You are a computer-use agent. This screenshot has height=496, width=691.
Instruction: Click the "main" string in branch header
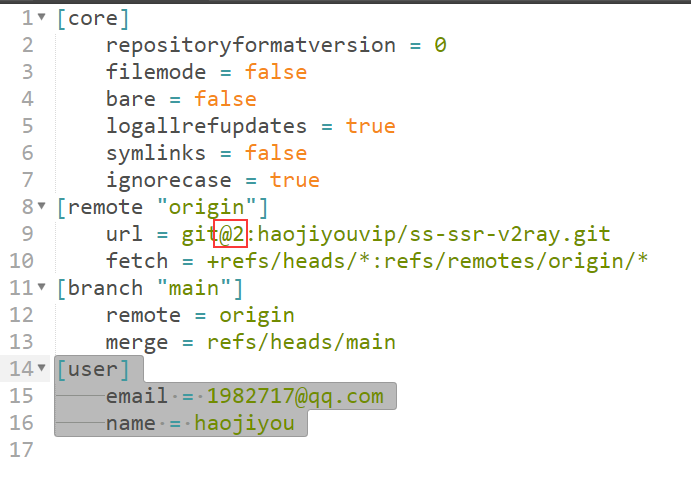[194, 289]
